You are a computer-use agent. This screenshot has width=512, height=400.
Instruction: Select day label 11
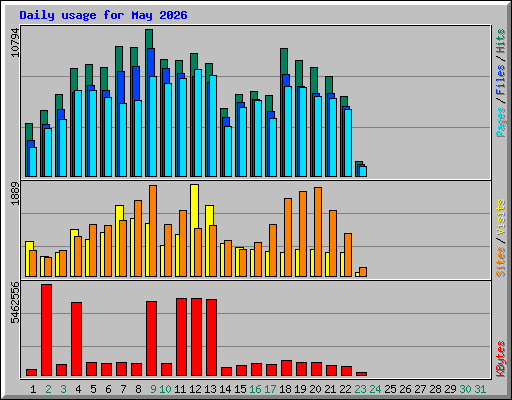coord(180,389)
